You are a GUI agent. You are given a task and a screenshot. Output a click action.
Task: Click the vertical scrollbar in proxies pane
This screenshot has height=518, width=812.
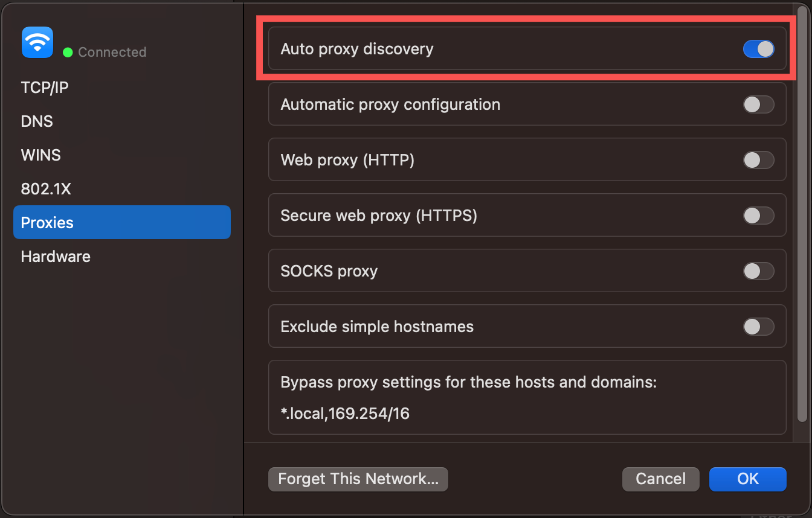point(802,214)
